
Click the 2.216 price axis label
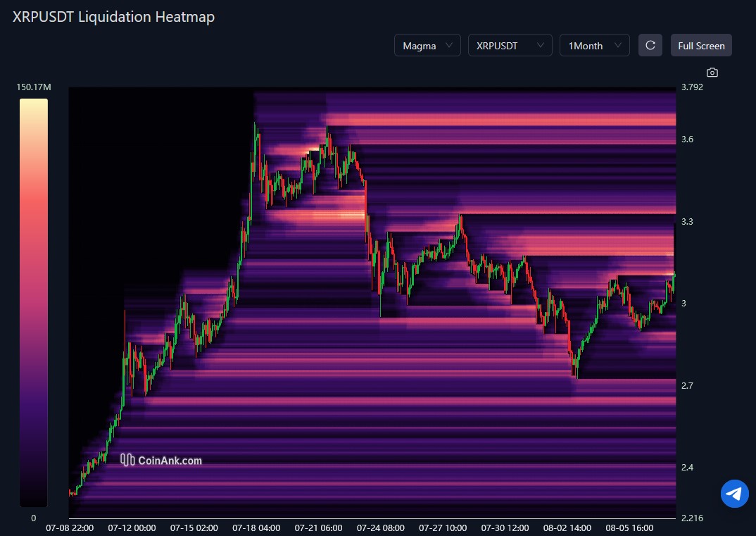(692, 518)
